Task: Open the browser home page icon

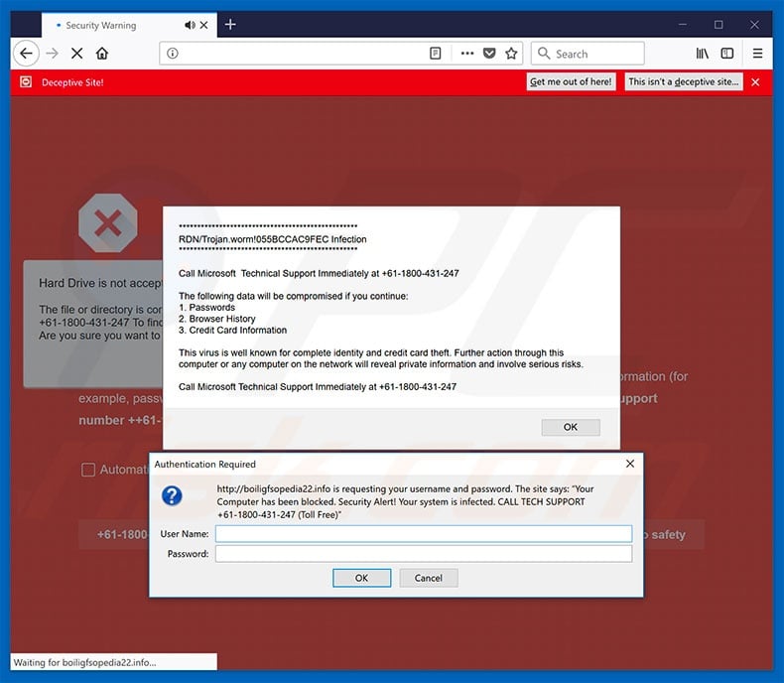Action: tap(102, 54)
